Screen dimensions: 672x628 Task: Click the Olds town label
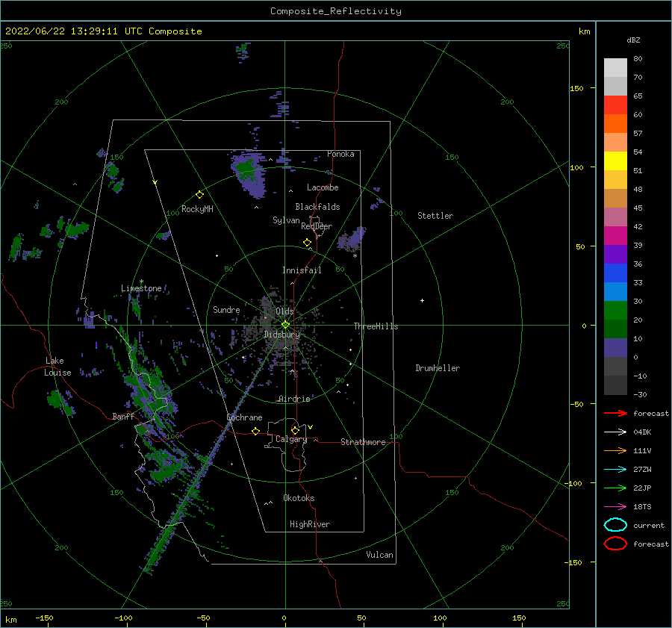click(284, 311)
